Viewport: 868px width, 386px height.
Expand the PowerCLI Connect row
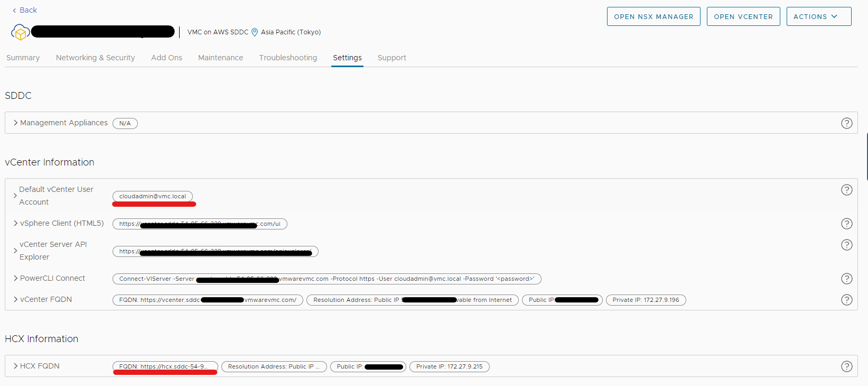pyautogui.click(x=16, y=278)
